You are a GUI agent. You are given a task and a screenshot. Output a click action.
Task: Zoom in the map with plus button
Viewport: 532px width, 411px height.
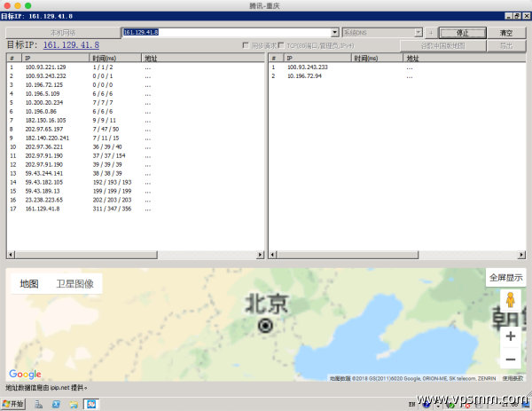pos(511,336)
